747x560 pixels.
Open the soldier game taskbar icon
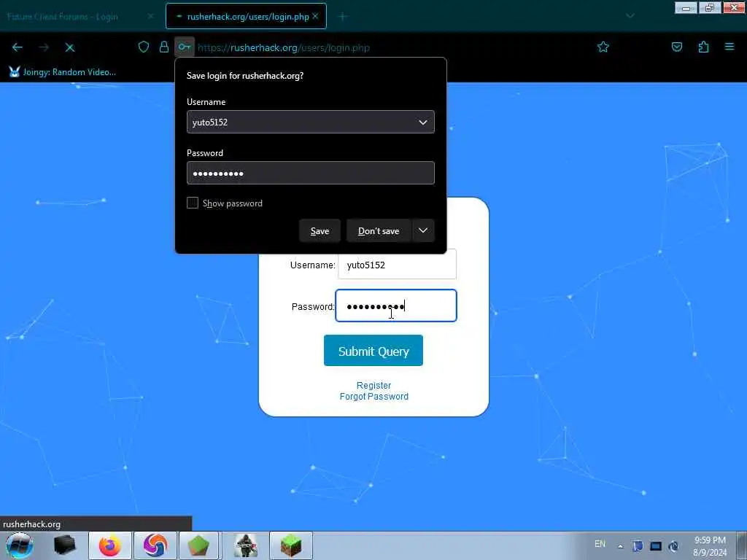coord(246,545)
